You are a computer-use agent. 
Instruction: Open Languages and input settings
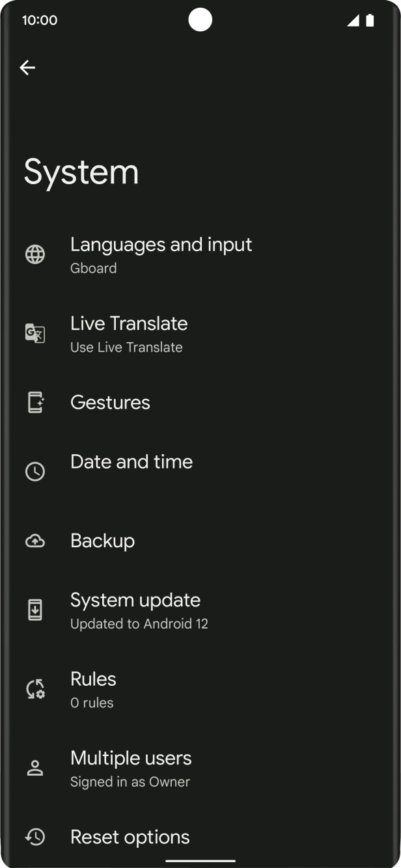point(161,254)
